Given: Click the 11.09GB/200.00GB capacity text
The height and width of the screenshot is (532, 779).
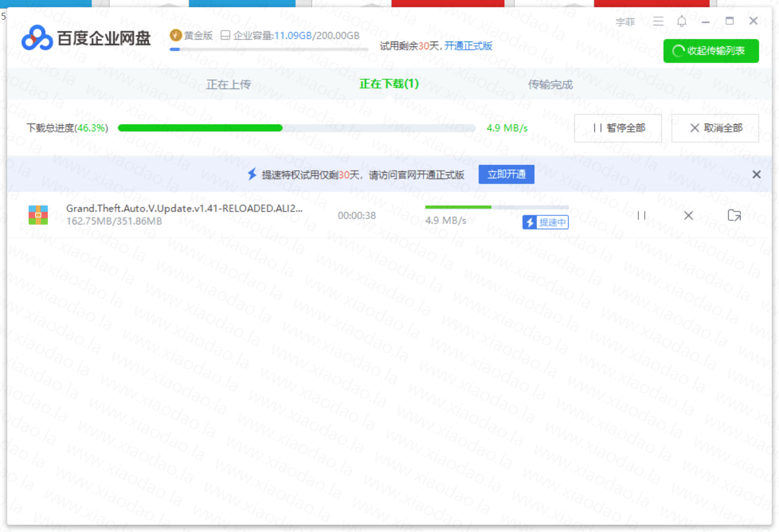Looking at the screenshot, I should tap(317, 36).
